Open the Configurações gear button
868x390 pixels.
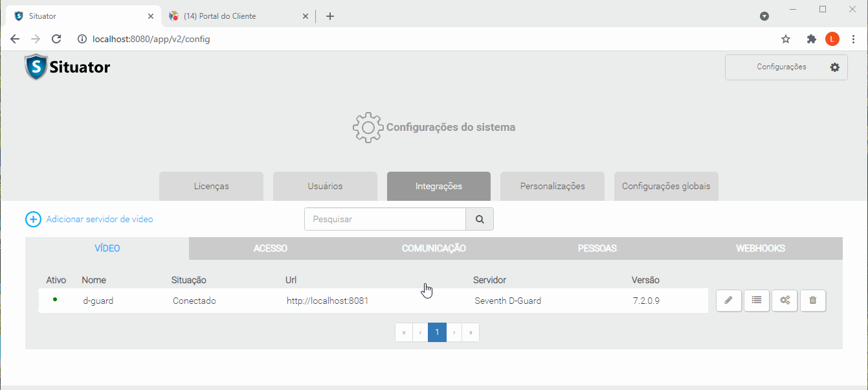coord(786,67)
